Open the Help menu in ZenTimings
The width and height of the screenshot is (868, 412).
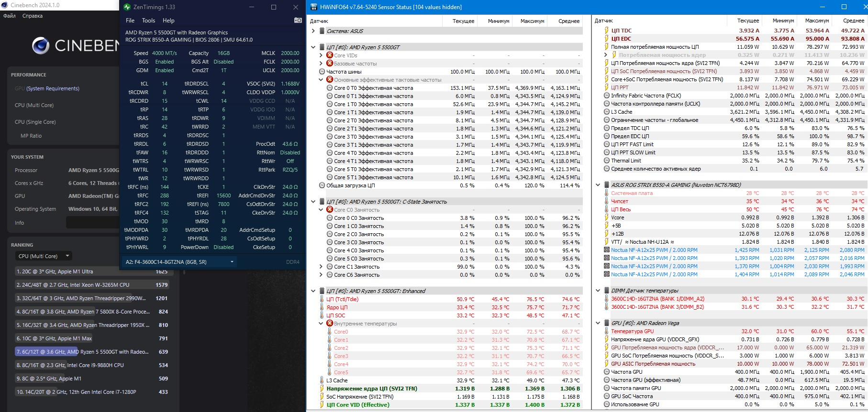click(x=168, y=21)
